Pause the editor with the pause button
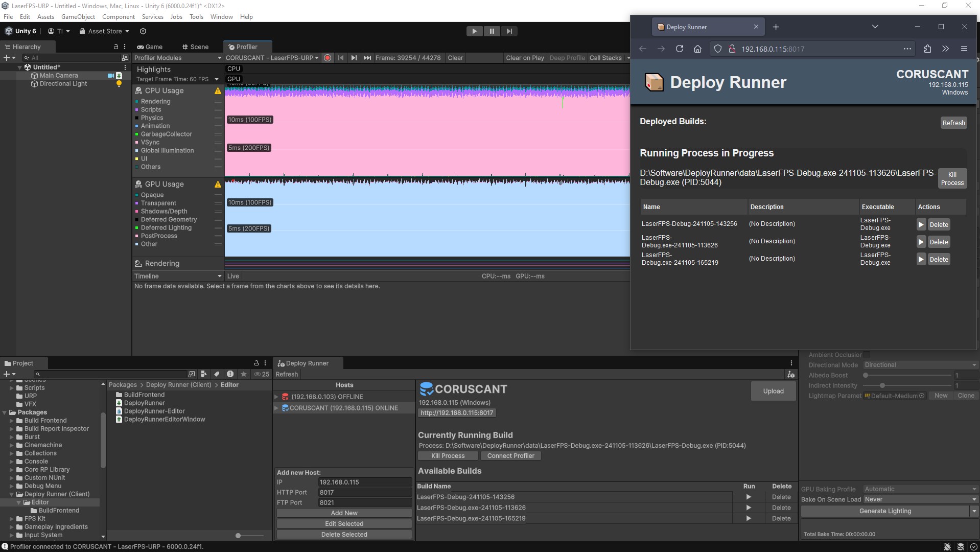 coord(492,31)
